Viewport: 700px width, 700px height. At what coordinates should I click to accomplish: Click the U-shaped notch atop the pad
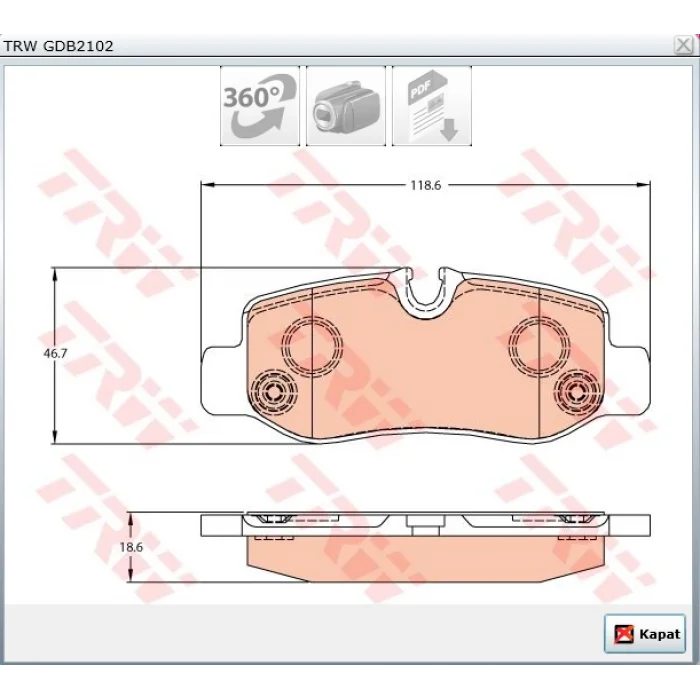click(x=425, y=291)
